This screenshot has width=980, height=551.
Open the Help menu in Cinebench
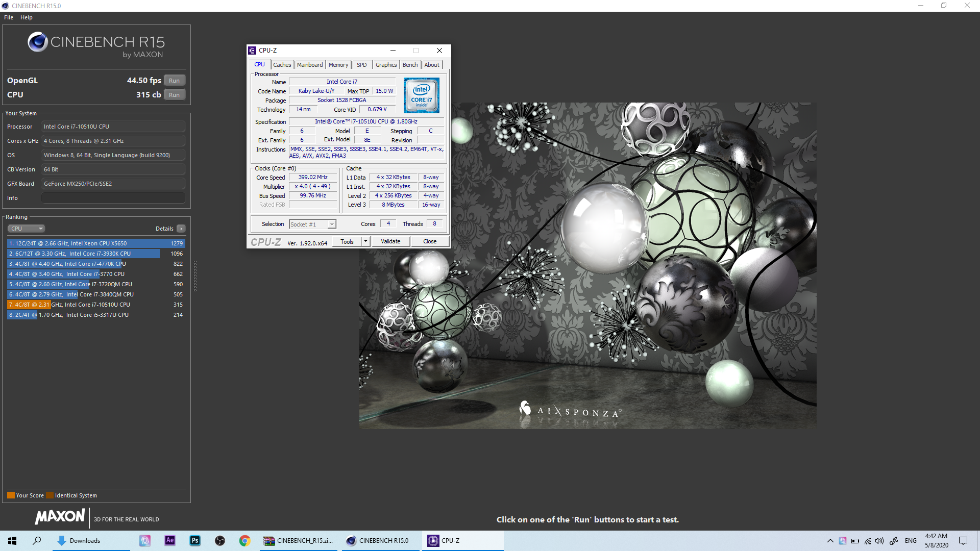pyautogui.click(x=27, y=17)
